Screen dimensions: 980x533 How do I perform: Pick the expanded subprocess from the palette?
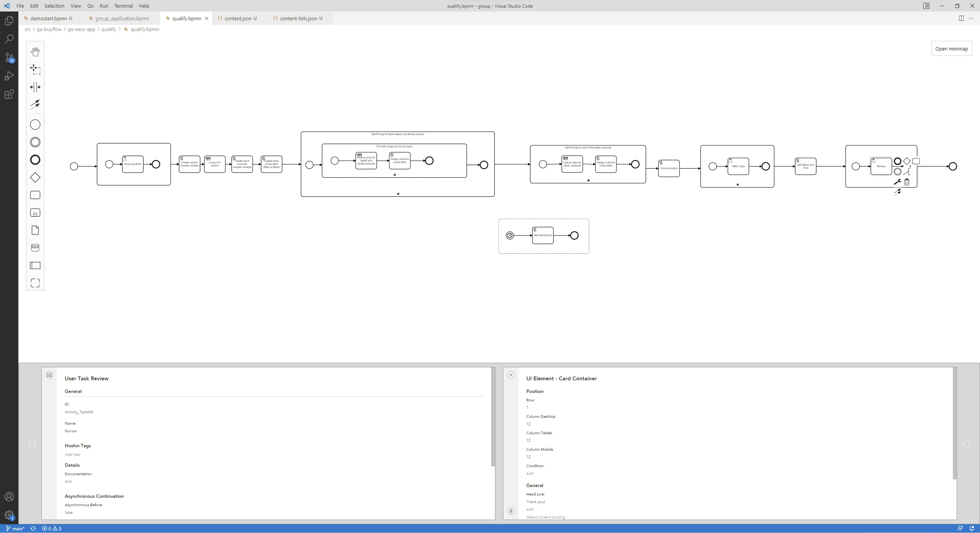(x=35, y=212)
